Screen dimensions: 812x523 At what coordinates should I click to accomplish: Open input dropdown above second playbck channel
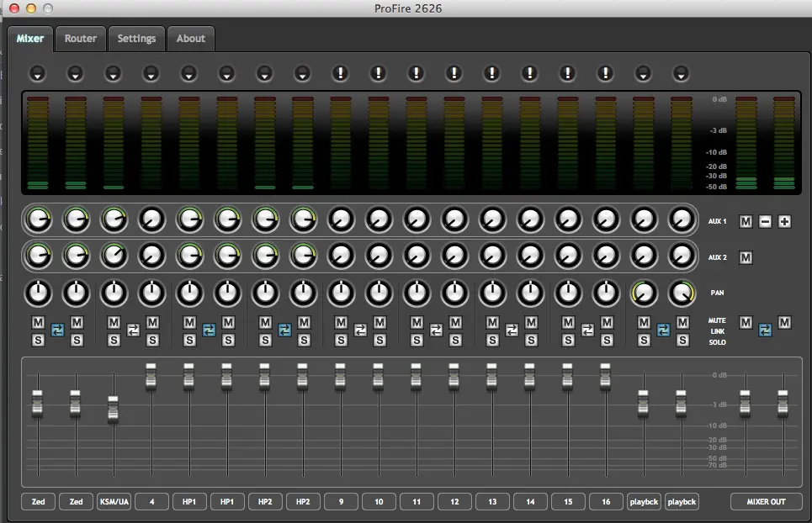coord(681,73)
